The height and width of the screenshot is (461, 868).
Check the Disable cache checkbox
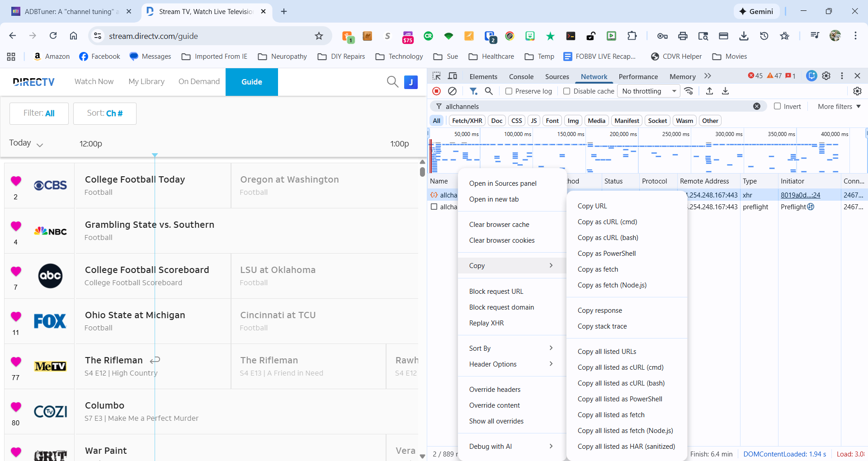(x=566, y=91)
